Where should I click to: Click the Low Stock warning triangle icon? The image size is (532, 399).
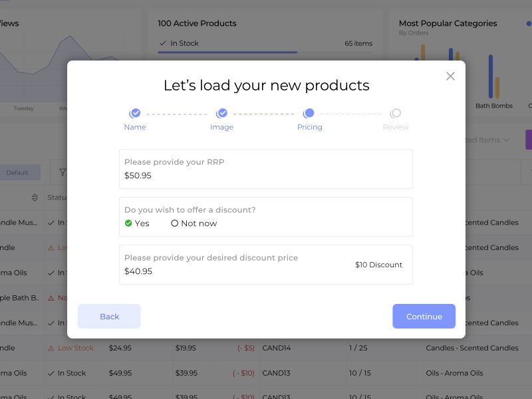click(51, 348)
